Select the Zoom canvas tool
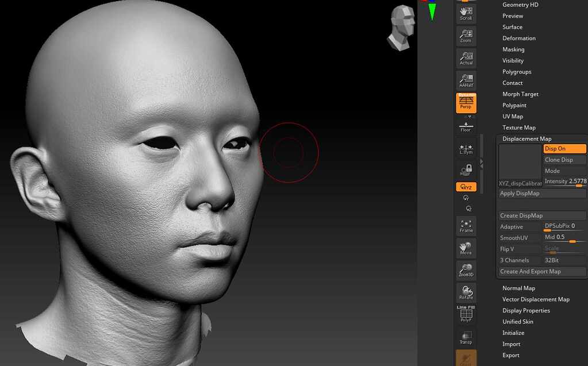 (x=466, y=35)
